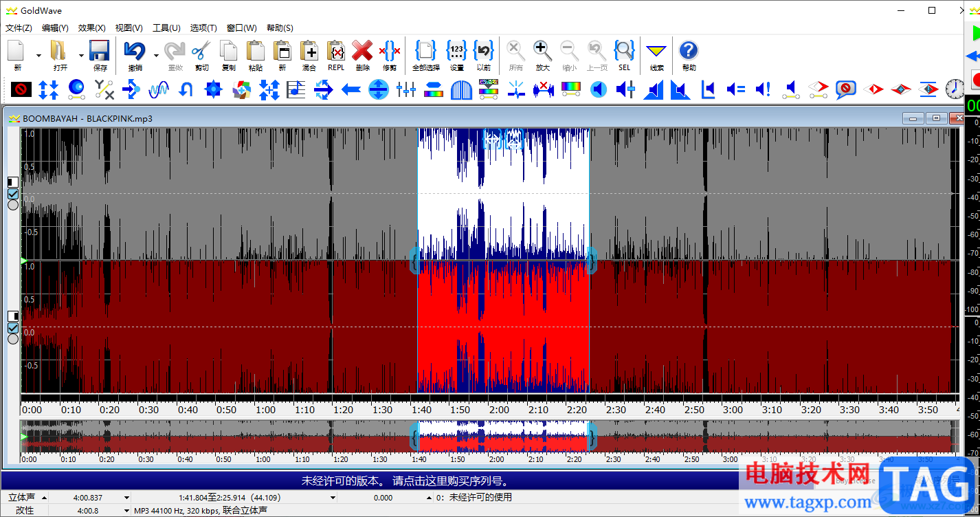Click the maximize volume speaker exclamation icon
This screenshot has height=517, width=980.
tap(763, 89)
